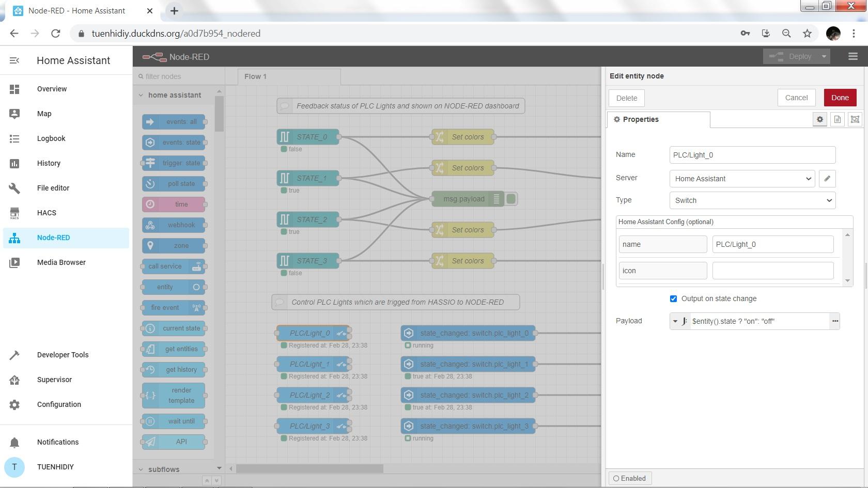This screenshot has height=488, width=868.
Task: Select the current state palette node
Action: pyautogui.click(x=174, y=328)
